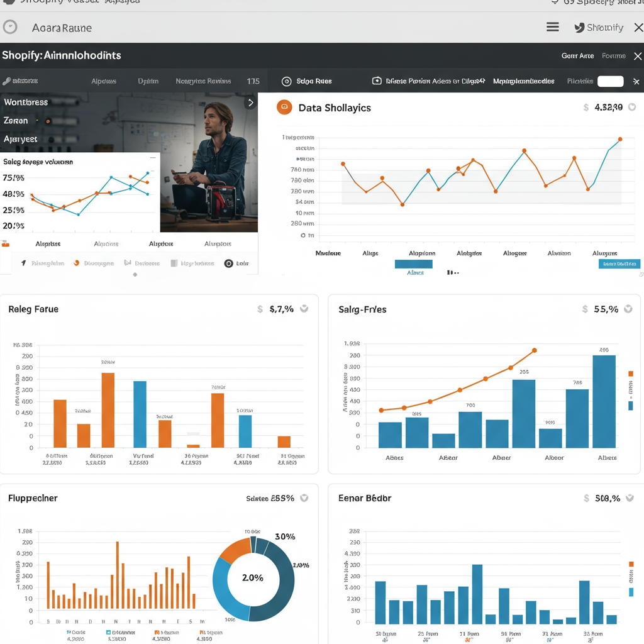Click the Gorr Arte link in the dark header
This screenshot has width=644, height=644.
coord(577,56)
